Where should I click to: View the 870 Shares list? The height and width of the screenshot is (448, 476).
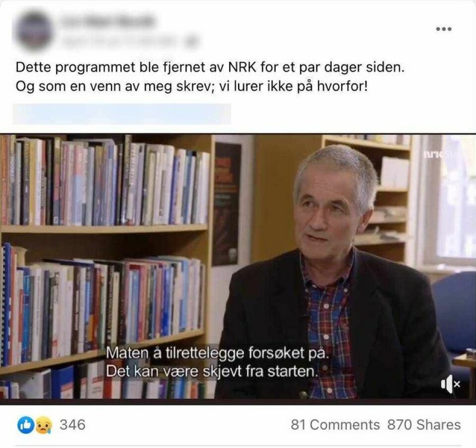pyautogui.click(x=424, y=425)
